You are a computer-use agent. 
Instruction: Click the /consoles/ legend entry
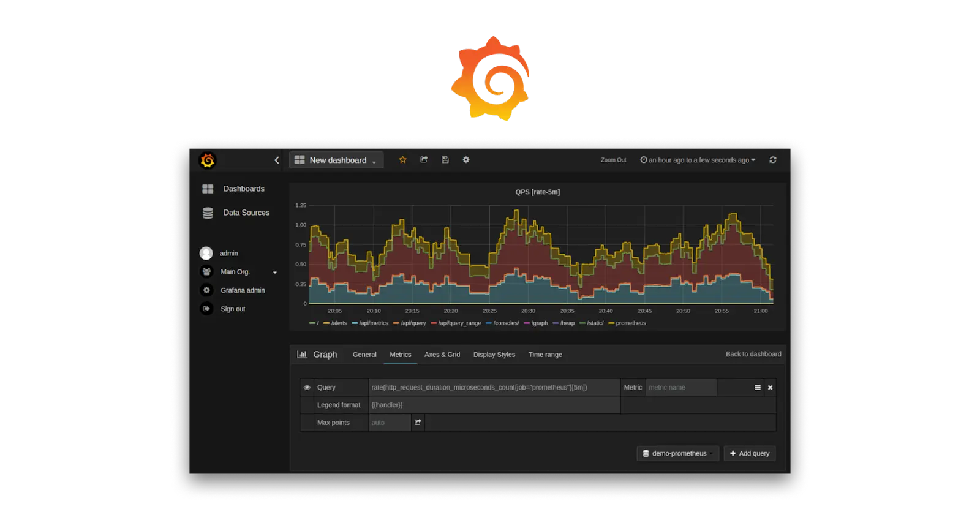(x=503, y=323)
